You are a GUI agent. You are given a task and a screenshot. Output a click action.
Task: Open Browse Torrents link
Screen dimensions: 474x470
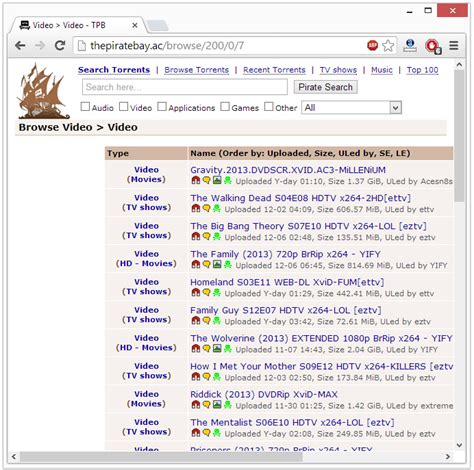pos(197,70)
